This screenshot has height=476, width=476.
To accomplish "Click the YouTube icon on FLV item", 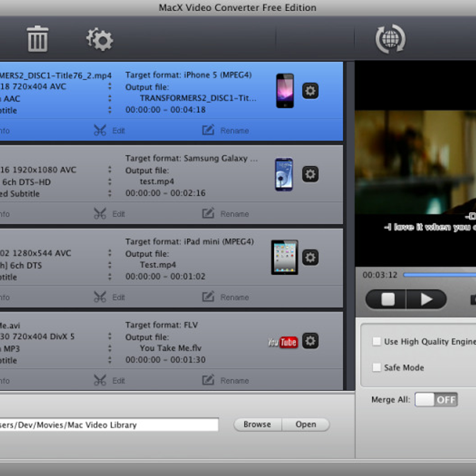I will 283,342.
